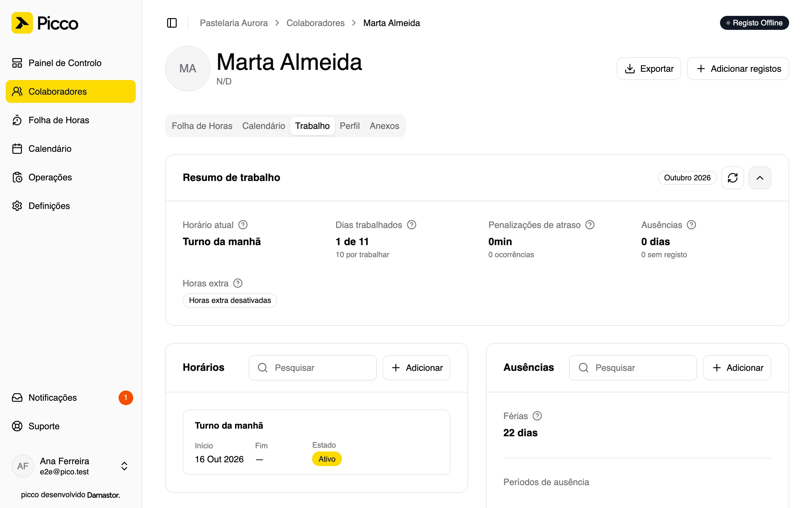Expand the Ana Ferreira account menu

click(70, 466)
